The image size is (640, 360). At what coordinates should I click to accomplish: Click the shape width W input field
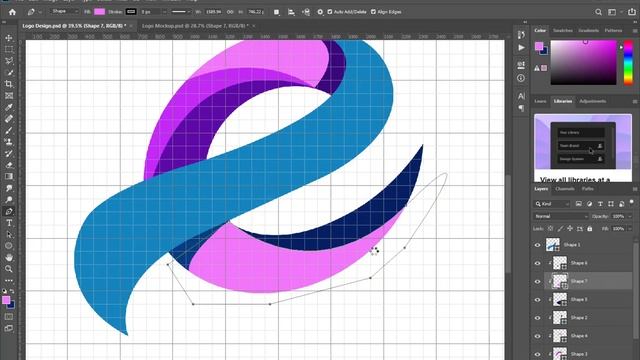[x=213, y=12]
